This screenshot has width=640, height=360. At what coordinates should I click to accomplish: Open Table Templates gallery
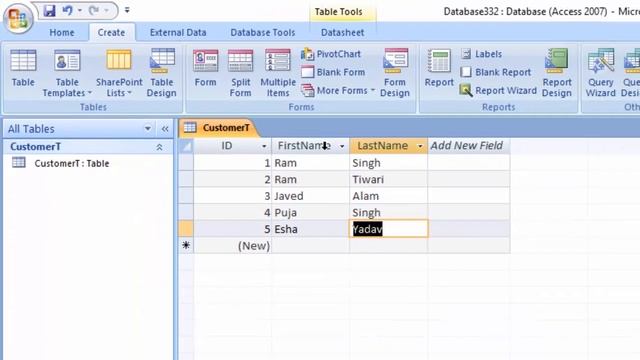(x=67, y=73)
